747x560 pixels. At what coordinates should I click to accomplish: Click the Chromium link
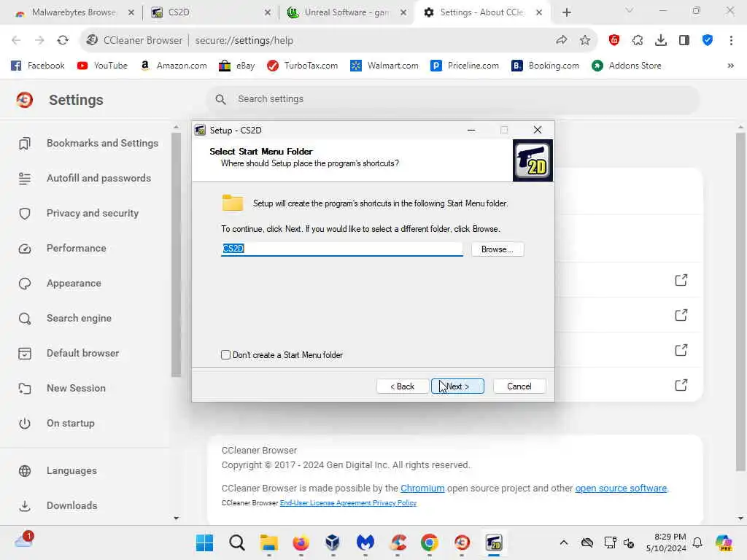click(422, 488)
